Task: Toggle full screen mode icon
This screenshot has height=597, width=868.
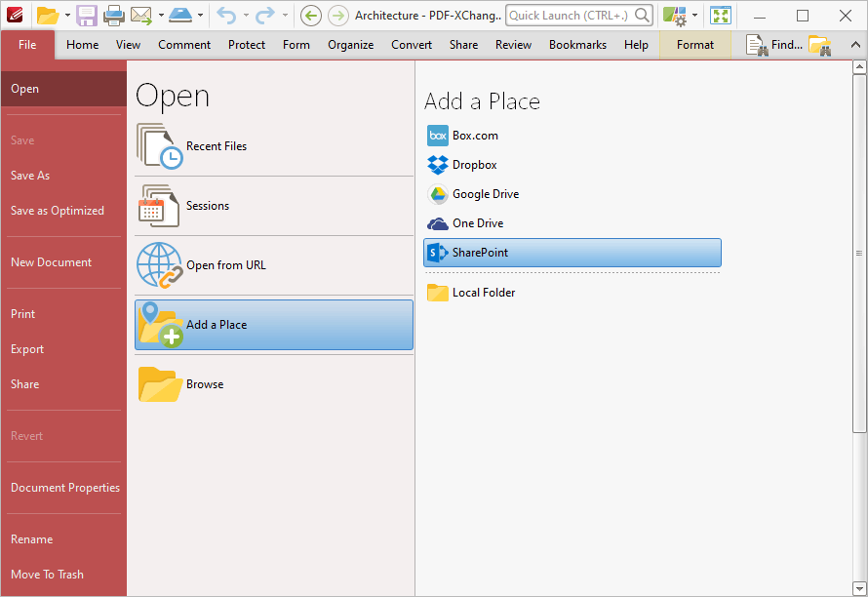Action: point(720,16)
